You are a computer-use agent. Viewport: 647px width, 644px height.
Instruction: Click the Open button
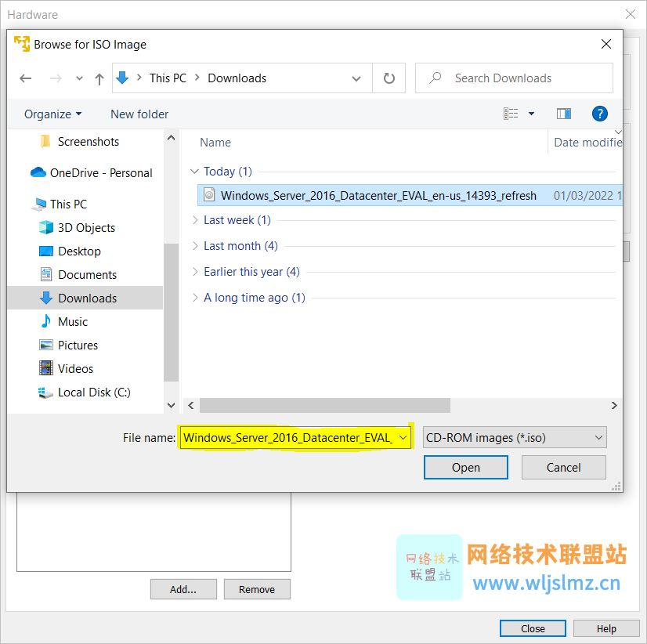coord(466,467)
